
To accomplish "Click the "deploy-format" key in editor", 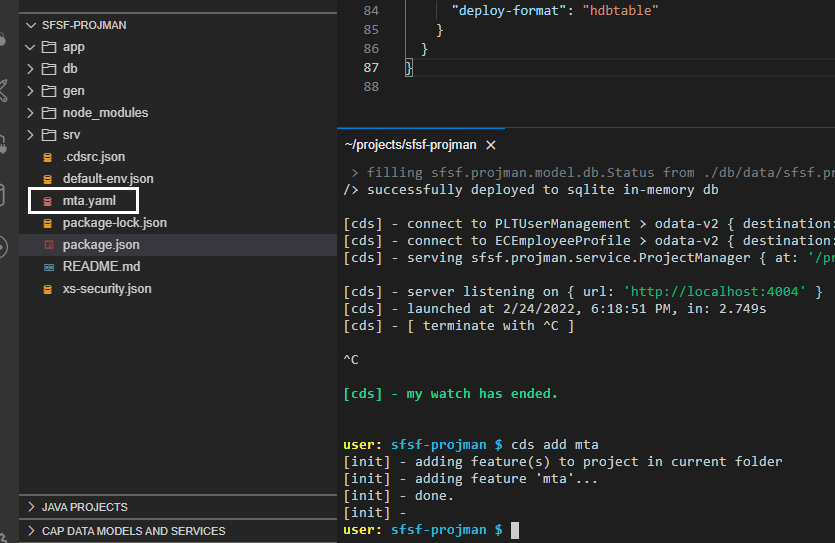I will 509,11.
